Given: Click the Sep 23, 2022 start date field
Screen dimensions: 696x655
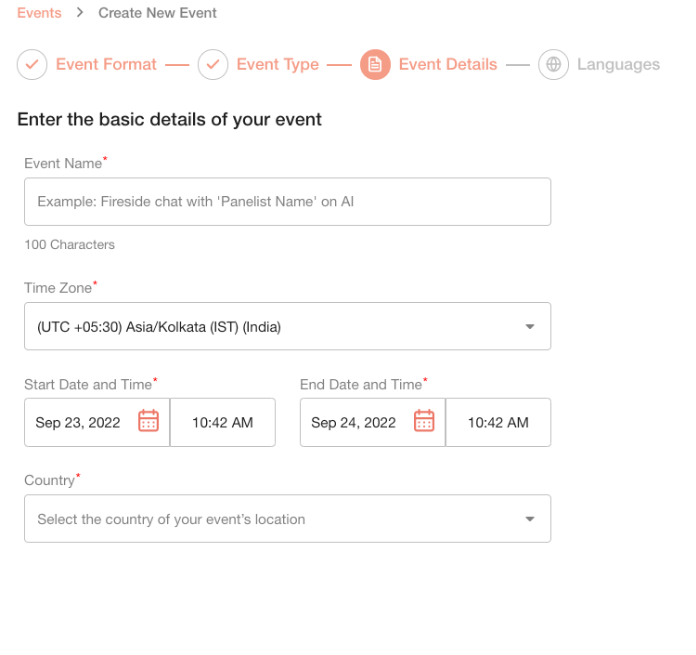Looking at the screenshot, I should pyautogui.click(x=97, y=422).
